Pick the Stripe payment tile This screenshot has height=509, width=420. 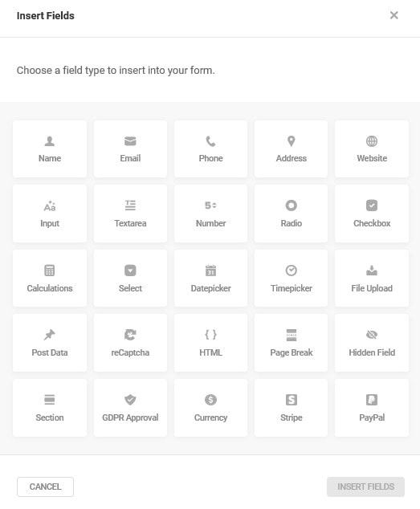(291, 408)
